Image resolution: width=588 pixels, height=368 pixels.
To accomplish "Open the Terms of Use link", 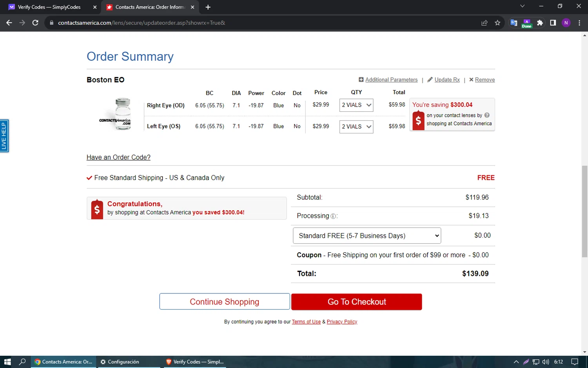I will click(x=306, y=322).
